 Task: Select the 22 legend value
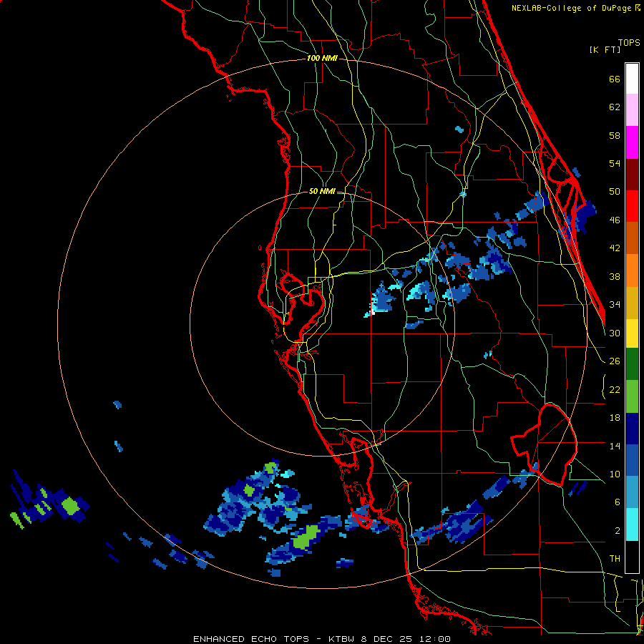[x=615, y=389]
